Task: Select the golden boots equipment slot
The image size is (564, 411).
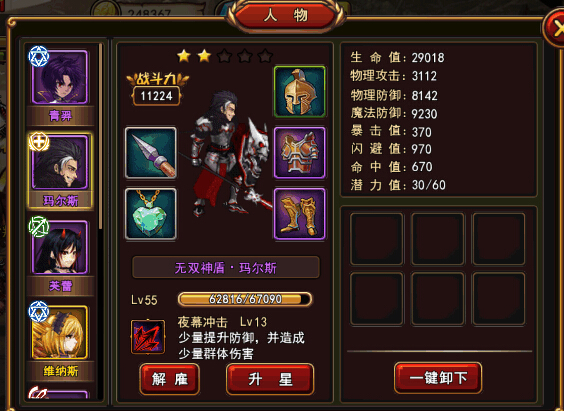Action: [x=300, y=214]
